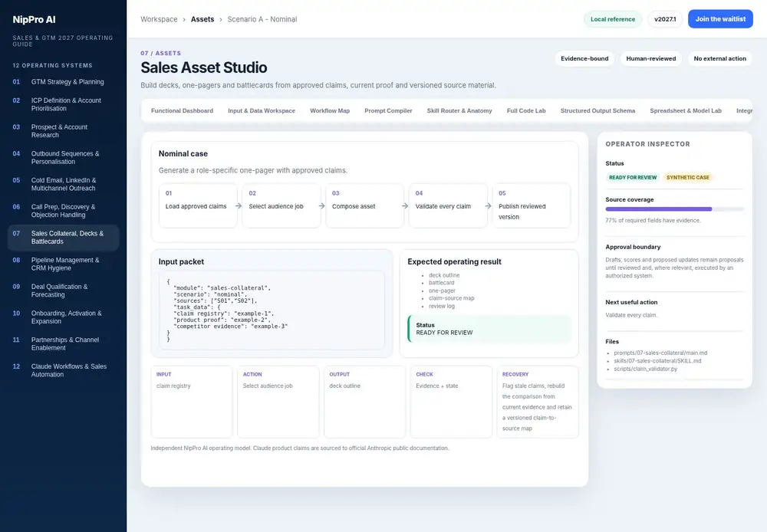
Task: Open Pipeline Management & CRM Hygiene
Action: tap(63, 264)
